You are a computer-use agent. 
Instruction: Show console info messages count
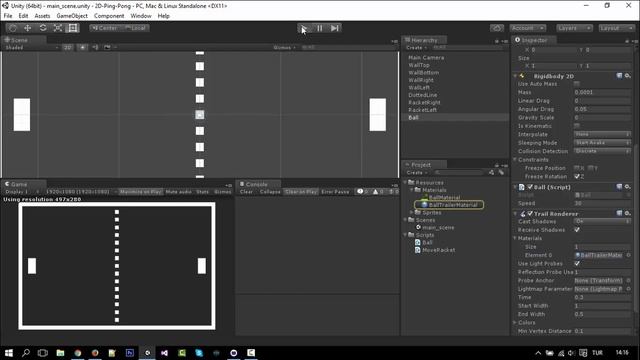(x=363, y=191)
